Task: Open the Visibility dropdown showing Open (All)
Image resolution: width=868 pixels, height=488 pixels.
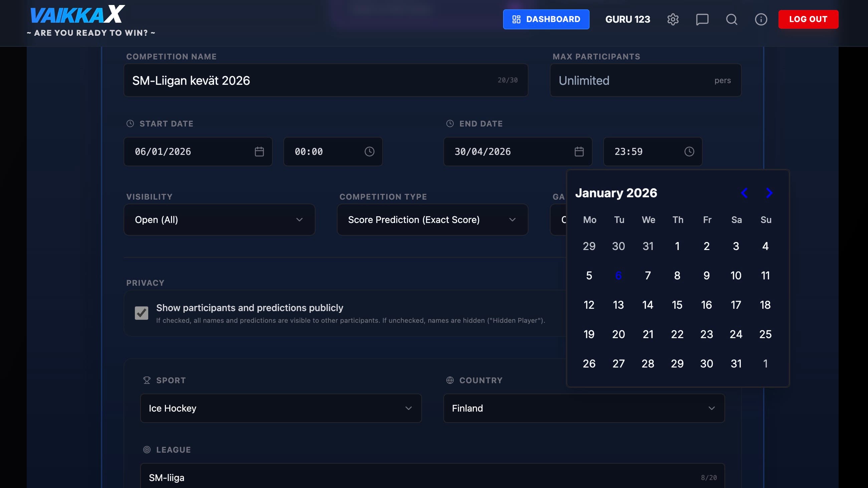Action: pos(219,220)
